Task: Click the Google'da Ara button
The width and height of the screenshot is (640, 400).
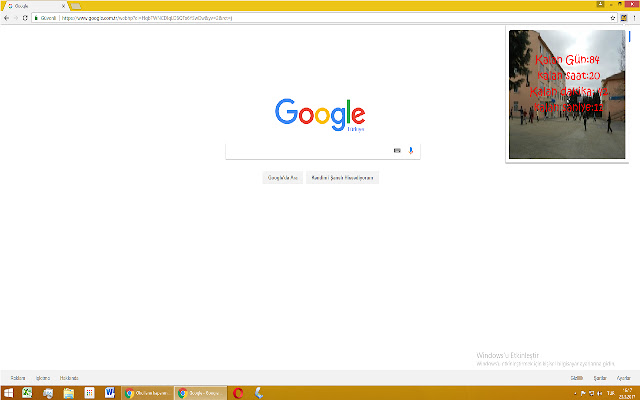Action: (282, 178)
